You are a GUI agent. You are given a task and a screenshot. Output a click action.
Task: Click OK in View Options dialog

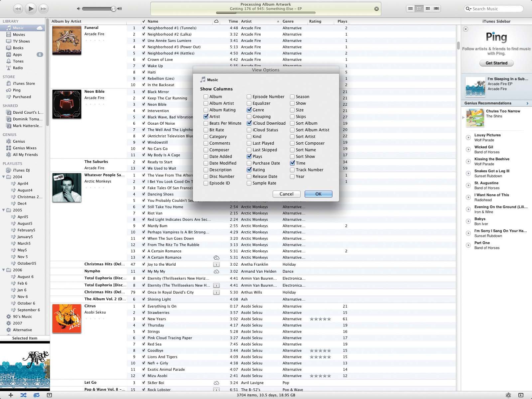(x=318, y=194)
